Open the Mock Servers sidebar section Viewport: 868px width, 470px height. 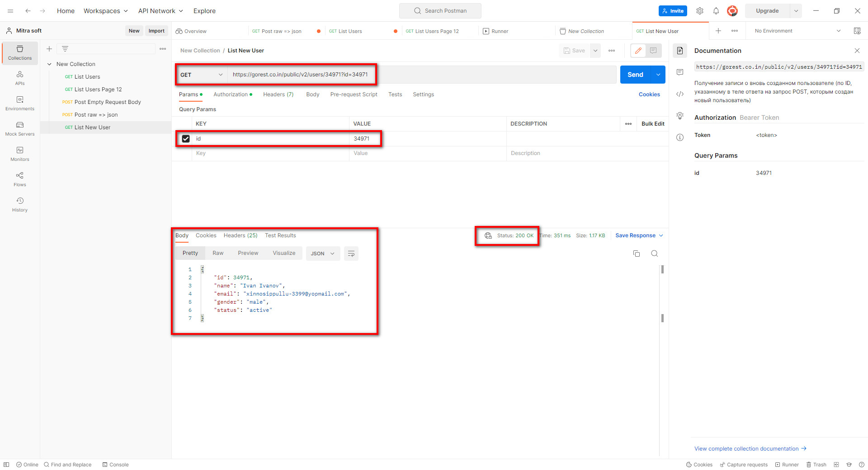pyautogui.click(x=20, y=129)
